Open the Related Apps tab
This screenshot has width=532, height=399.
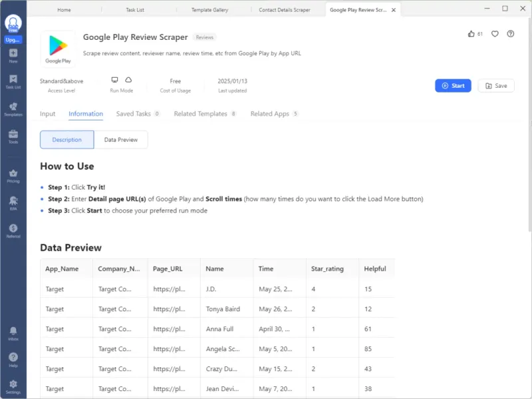pyautogui.click(x=274, y=114)
